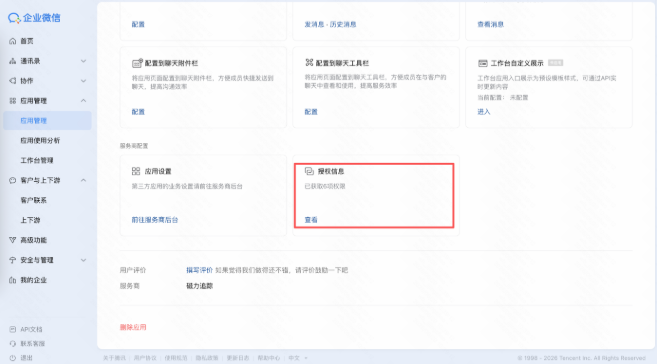This screenshot has height=364, width=657.
Task: Open the 中文 language dropdown in the footer
Action: (298, 358)
